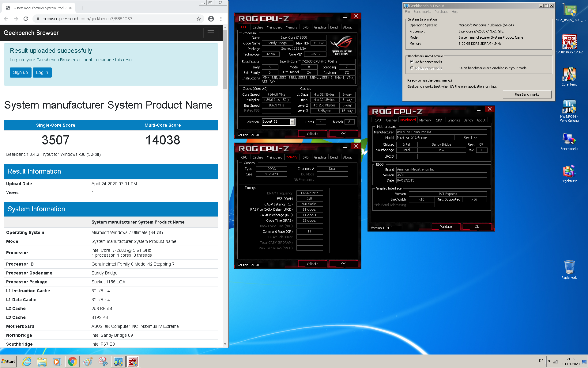Open Benchmarks menu in Geekbench 3 Tryout
This screenshot has height=368, width=588.
[x=422, y=12]
